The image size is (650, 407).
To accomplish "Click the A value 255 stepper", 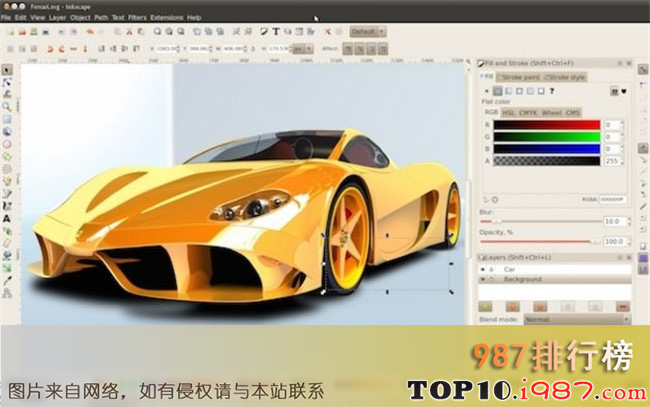I will 622,161.
